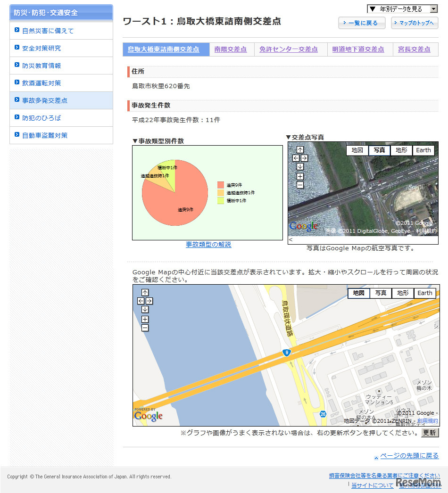Switch to the 南隈交差点 tab
Image resolution: width=448 pixels, height=493 pixels.
pos(231,49)
